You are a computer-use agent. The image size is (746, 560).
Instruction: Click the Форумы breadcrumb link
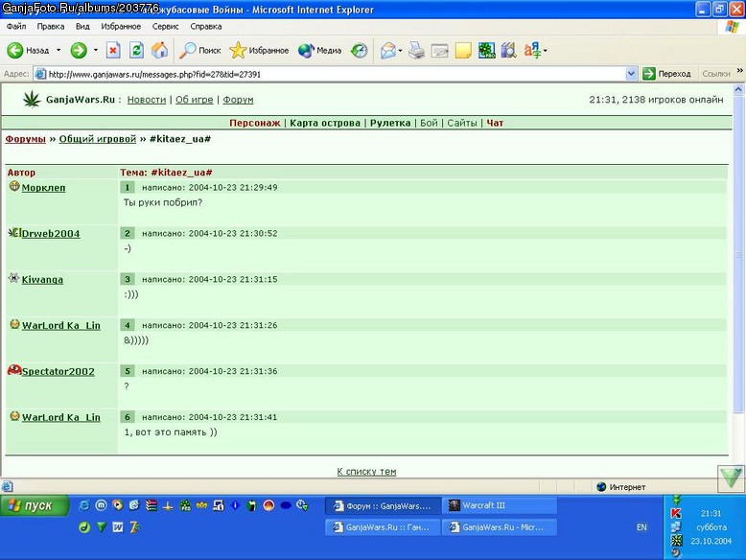(26, 139)
